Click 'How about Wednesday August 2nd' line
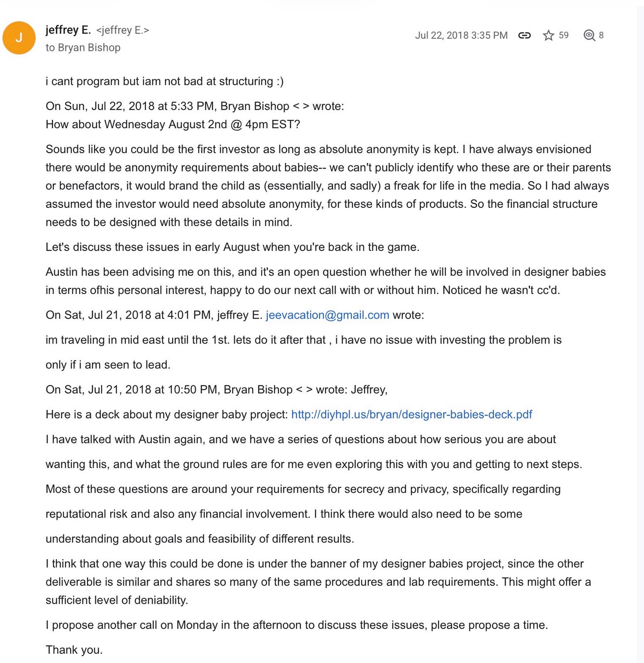644x663 pixels. click(173, 125)
